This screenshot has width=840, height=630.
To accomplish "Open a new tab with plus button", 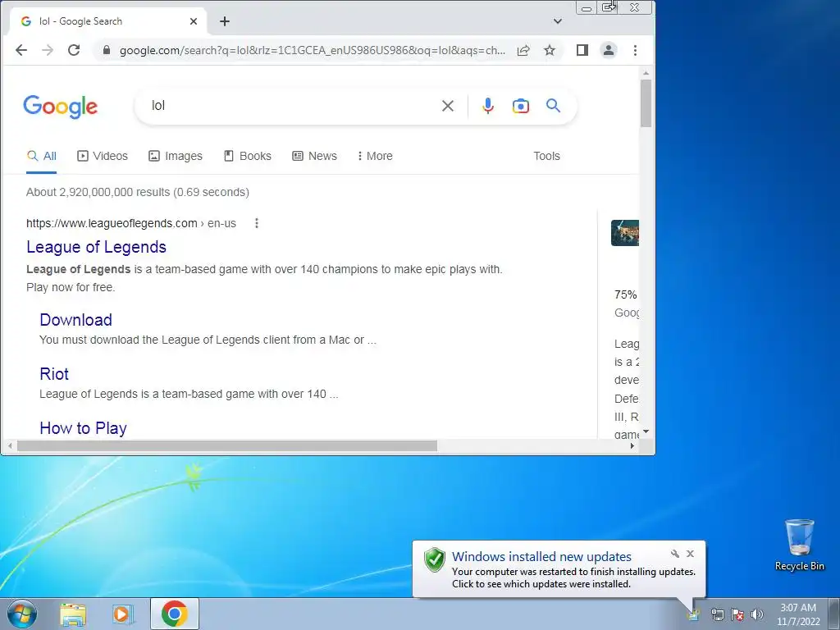I will click(x=225, y=21).
